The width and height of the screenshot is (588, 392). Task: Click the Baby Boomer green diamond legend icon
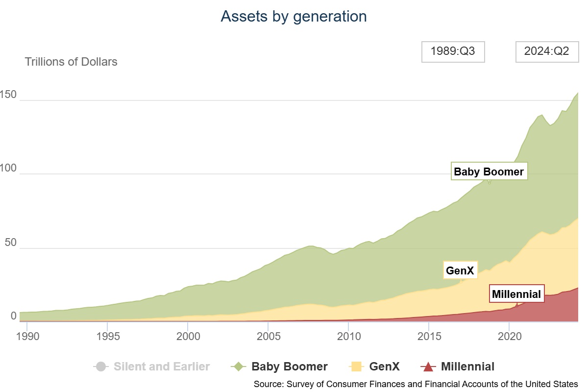coord(239,367)
